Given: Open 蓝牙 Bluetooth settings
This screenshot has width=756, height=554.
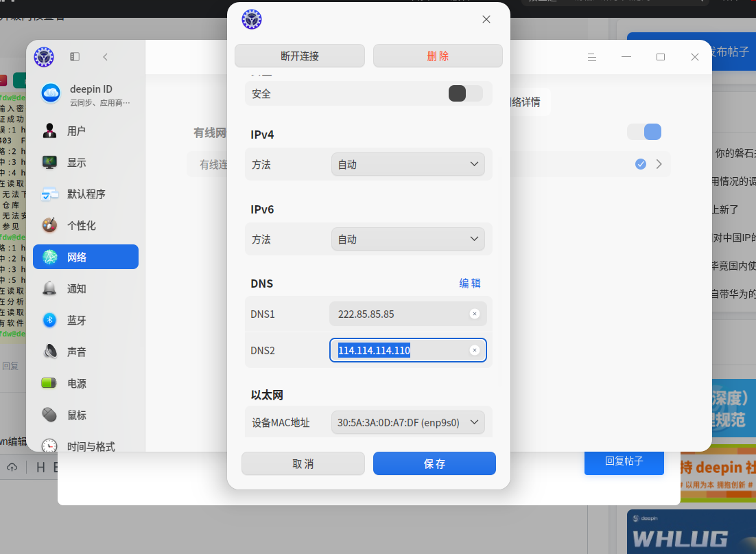Looking at the screenshot, I should 86,320.
